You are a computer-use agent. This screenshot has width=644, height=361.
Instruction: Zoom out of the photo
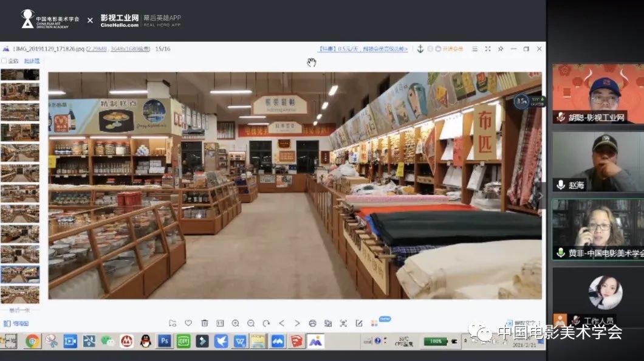pyautogui.click(x=250, y=323)
